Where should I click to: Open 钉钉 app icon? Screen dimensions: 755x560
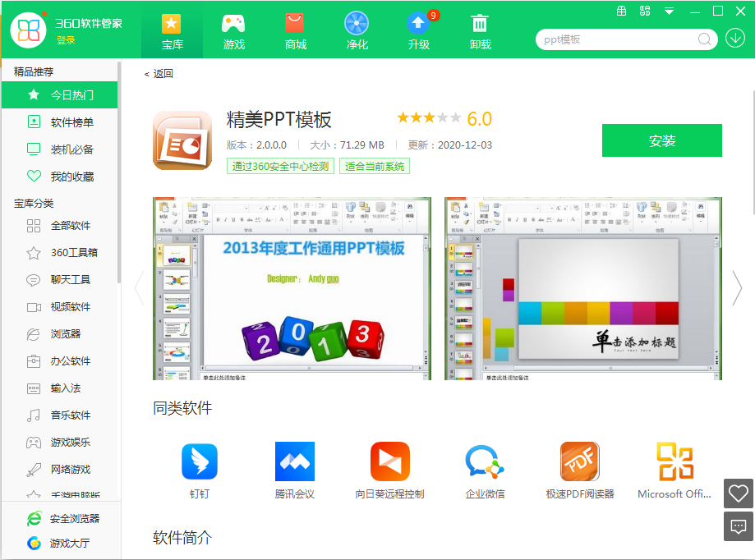pyautogui.click(x=200, y=461)
